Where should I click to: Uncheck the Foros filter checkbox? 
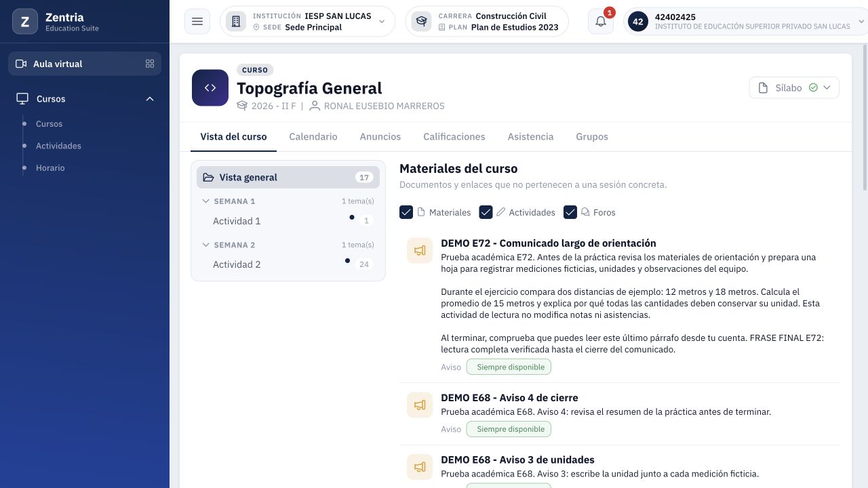[570, 212]
